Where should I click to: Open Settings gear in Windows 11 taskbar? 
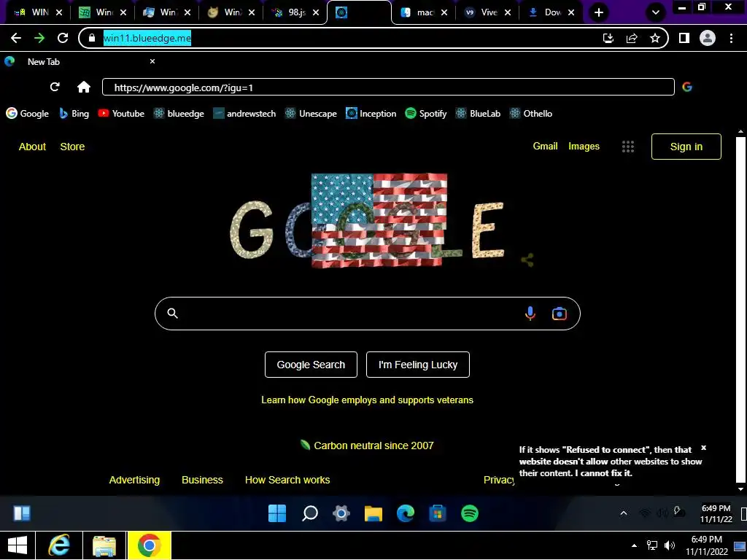pos(341,513)
